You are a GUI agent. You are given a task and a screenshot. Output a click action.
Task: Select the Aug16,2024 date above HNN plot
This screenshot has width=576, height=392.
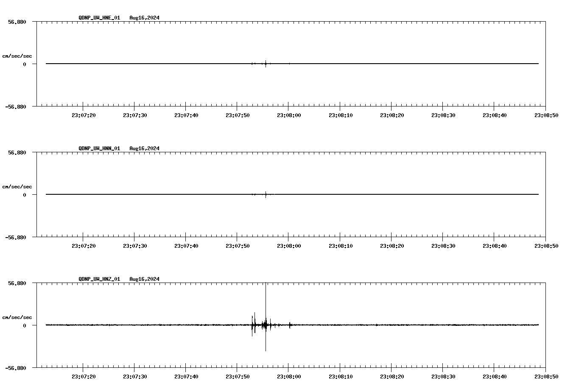point(145,148)
